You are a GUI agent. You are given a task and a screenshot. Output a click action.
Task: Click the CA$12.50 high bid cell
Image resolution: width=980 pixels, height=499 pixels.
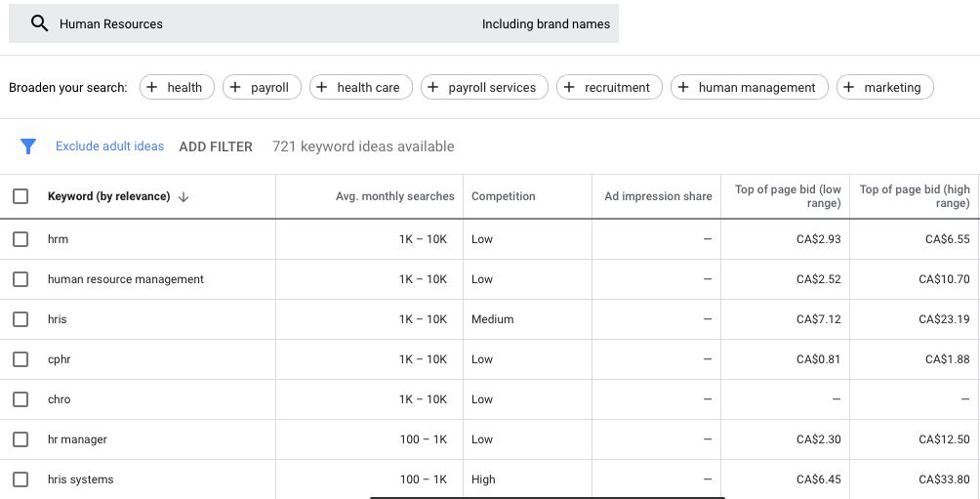(944, 439)
